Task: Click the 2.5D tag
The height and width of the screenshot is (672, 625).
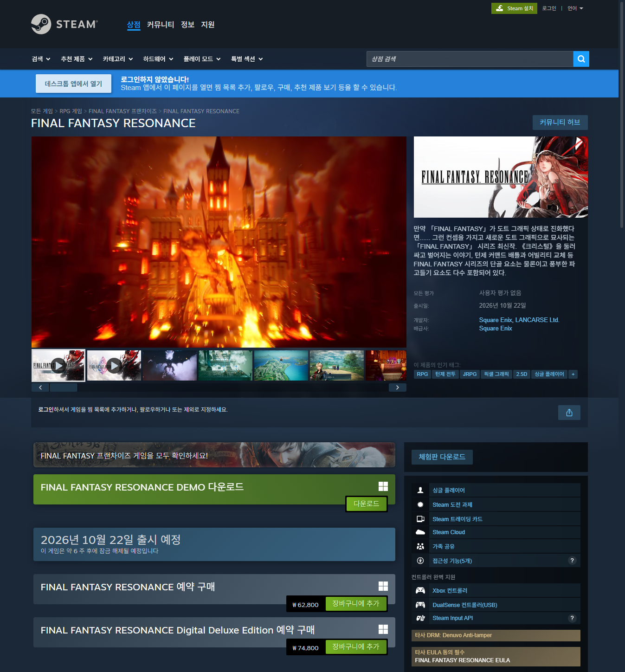Action: (x=522, y=374)
